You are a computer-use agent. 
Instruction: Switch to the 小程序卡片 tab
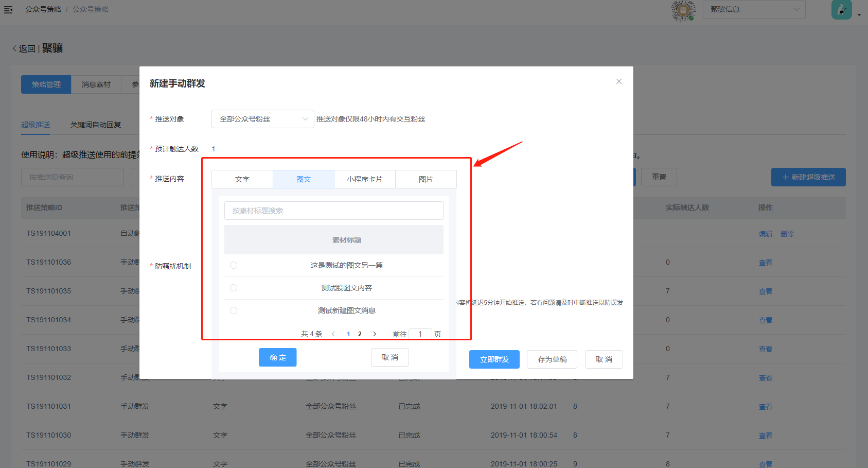click(364, 179)
